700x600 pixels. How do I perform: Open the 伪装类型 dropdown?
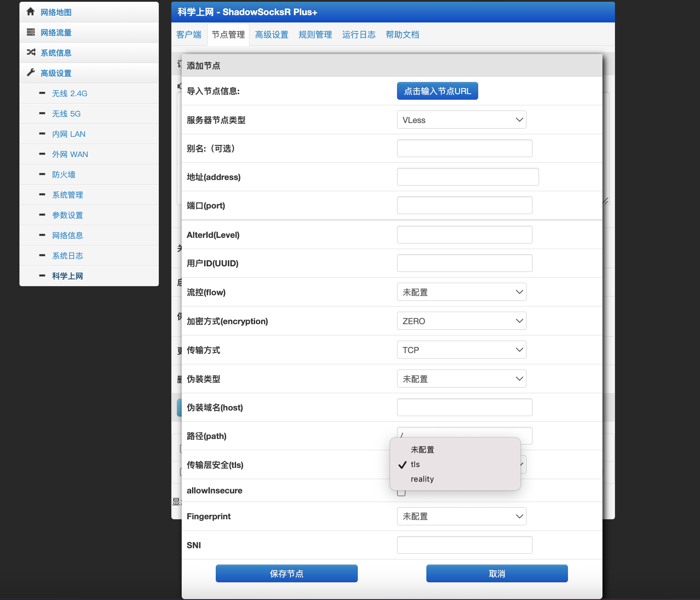click(462, 379)
